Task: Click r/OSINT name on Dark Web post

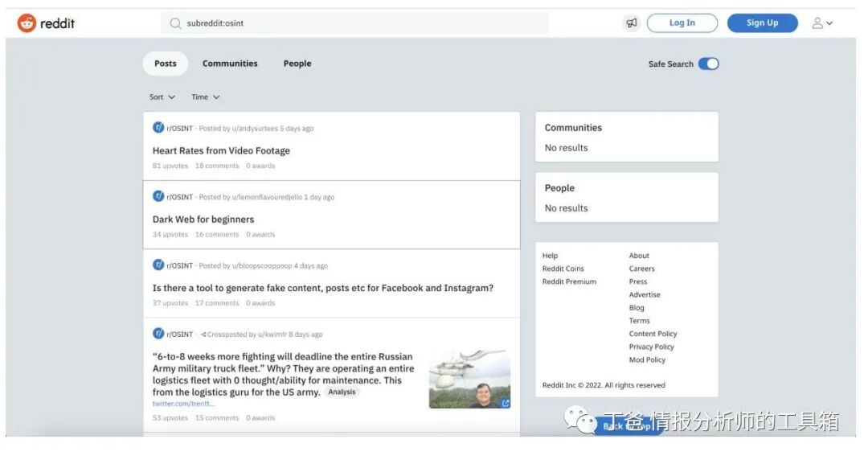Action: tap(179, 197)
